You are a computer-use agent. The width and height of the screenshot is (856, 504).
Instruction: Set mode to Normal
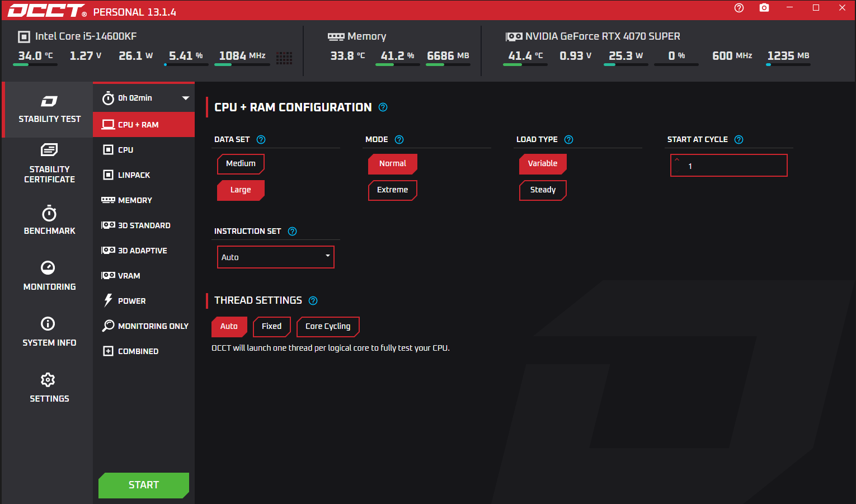point(393,164)
